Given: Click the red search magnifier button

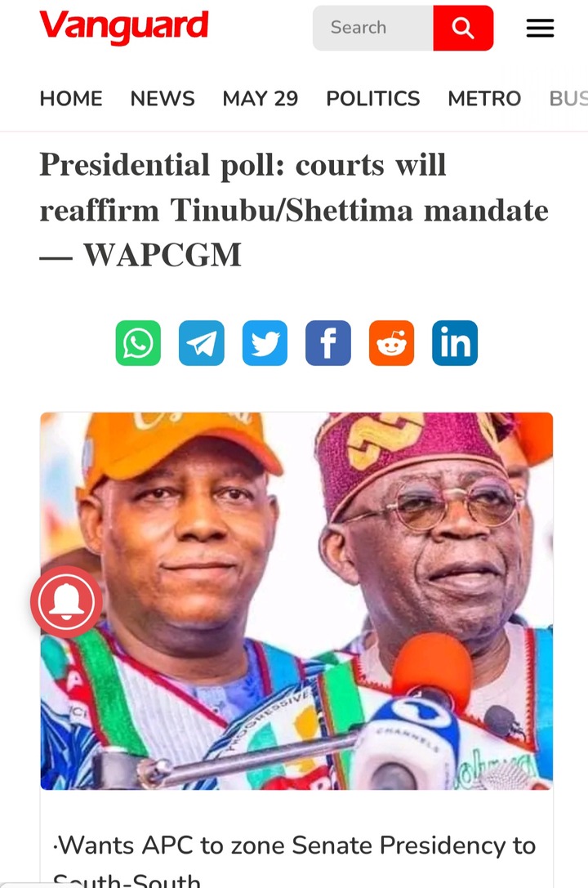Looking at the screenshot, I should point(463,28).
